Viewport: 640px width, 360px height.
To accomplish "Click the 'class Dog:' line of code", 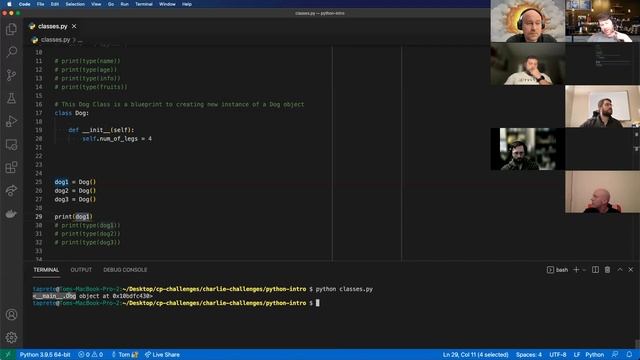I will coord(71,113).
